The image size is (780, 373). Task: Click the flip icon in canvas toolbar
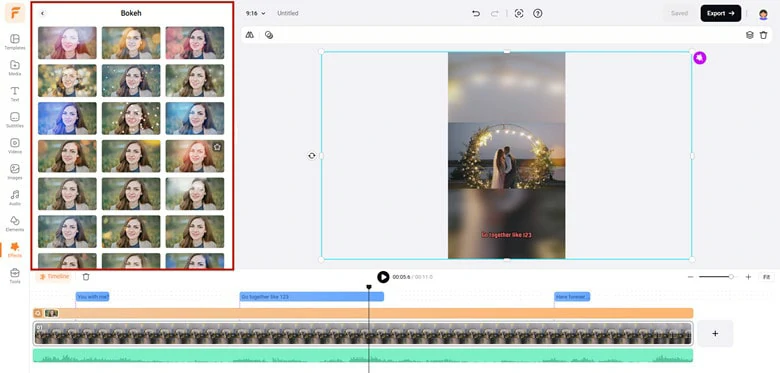click(x=250, y=35)
